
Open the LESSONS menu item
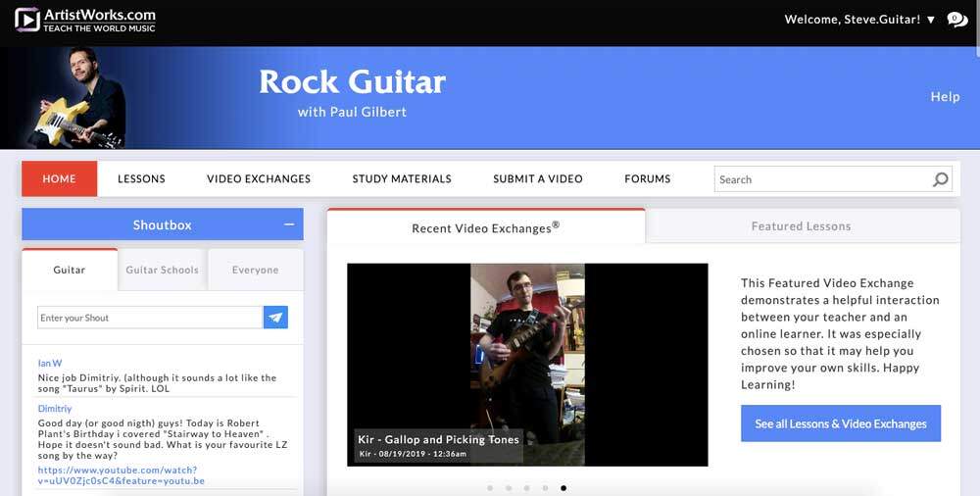coord(141,178)
